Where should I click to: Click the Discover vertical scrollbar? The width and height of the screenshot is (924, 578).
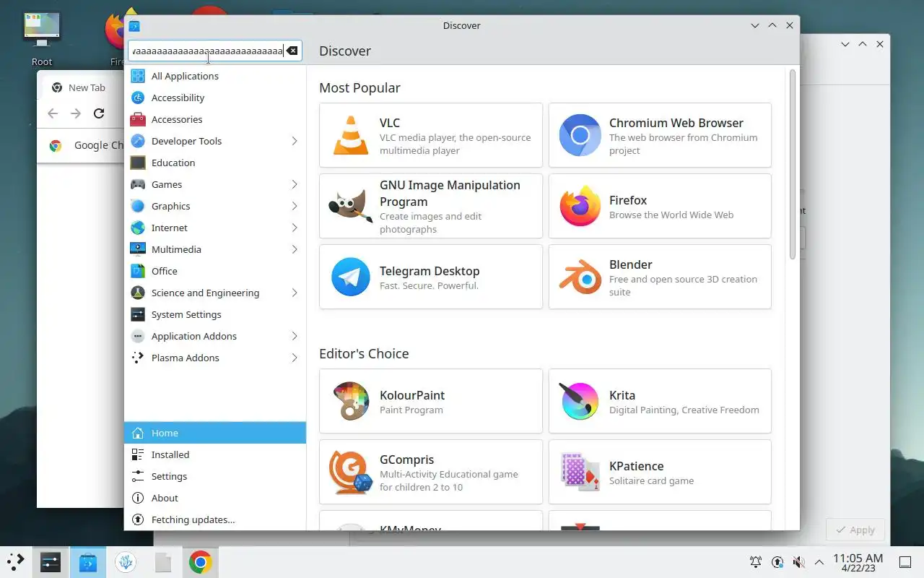coord(792,164)
